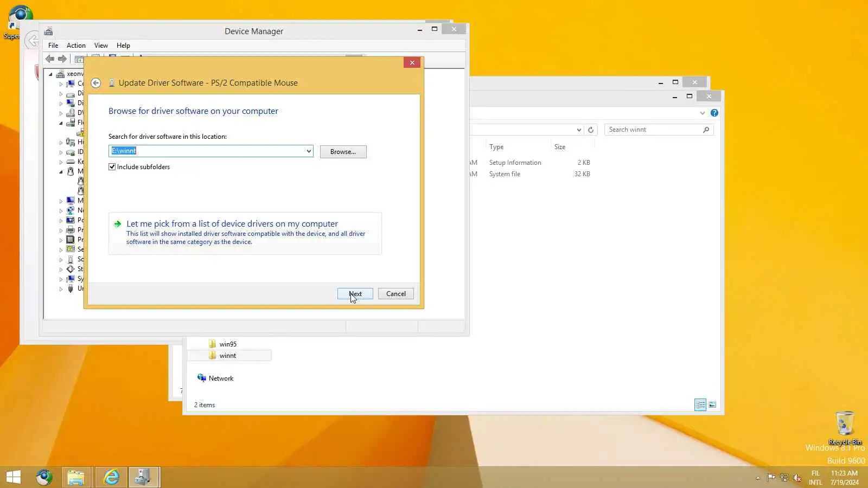This screenshot has width=868, height=488.
Task: Open the globe browser taskbar icon
Action: (x=44, y=477)
